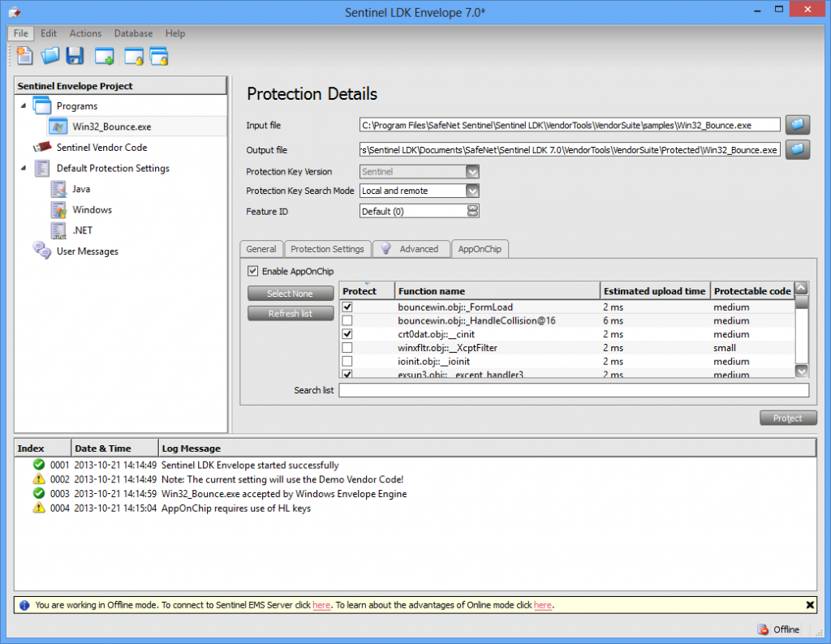Save the project with the floppy disk icon

pos(75,56)
